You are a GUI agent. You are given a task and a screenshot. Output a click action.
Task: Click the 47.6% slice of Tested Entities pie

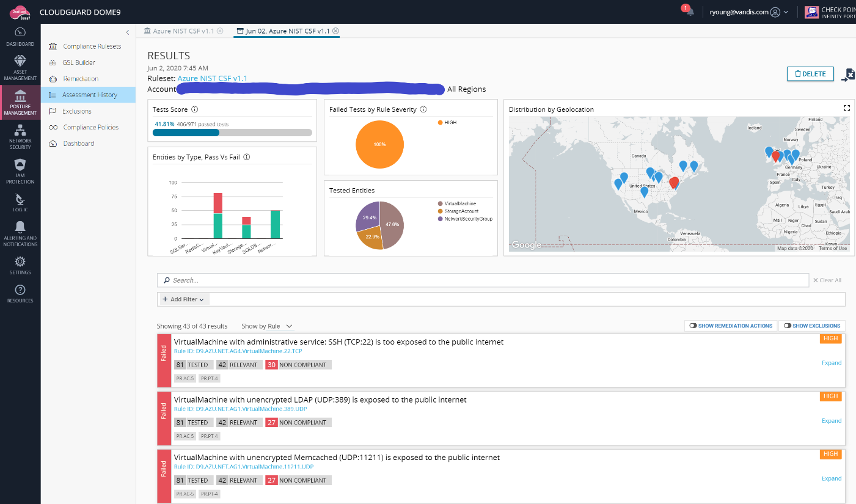click(392, 224)
